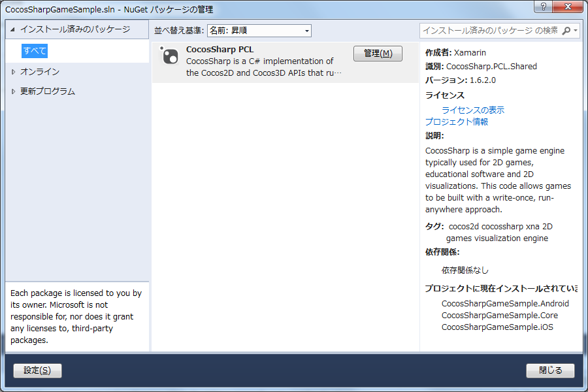
Task: Click the 管理(M) button
Action: tap(378, 53)
